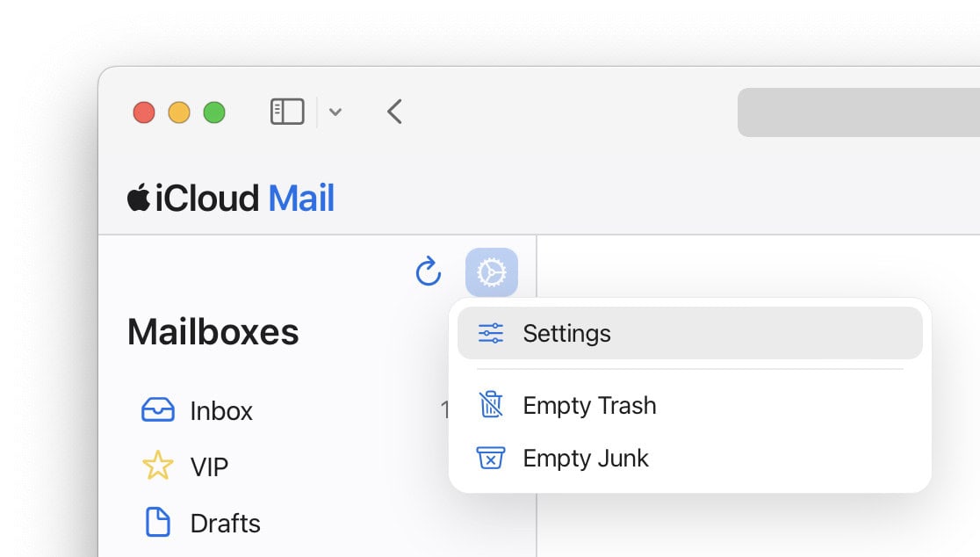Click the trash can icon
Image resolution: width=980 pixels, height=557 pixels.
click(x=491, y=404)
